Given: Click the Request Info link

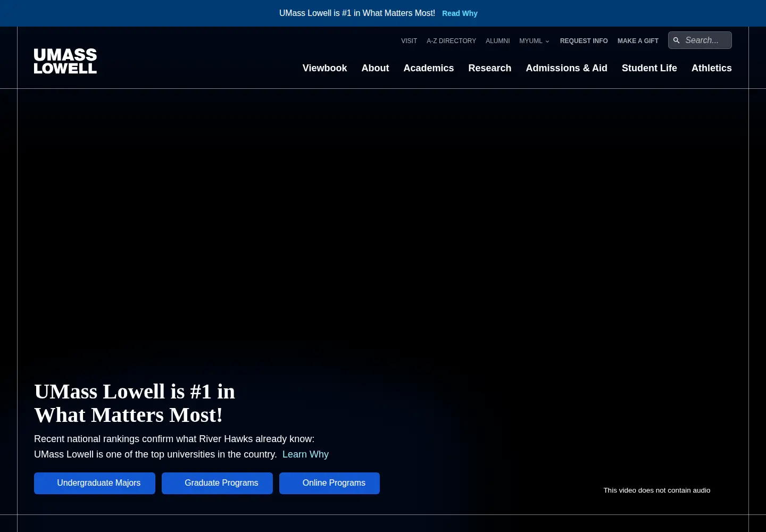Looking at the screenshot, I should 584,41.
